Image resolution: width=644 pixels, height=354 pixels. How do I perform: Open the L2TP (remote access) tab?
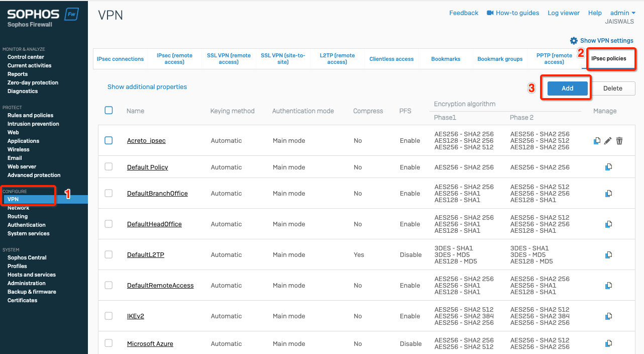tap(337, 59)
